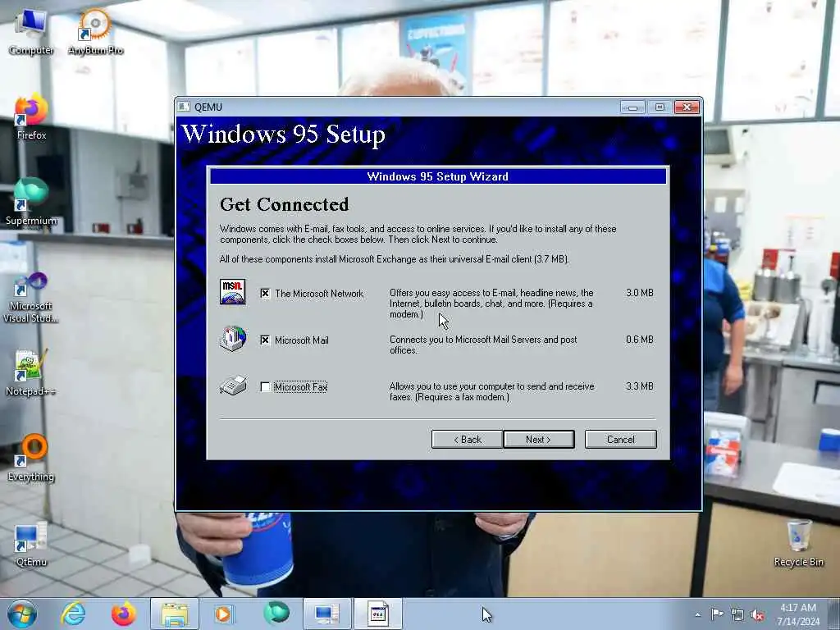Launch Firefox from the desktop
Screen dimensions: 840x630
click(31, 118)
